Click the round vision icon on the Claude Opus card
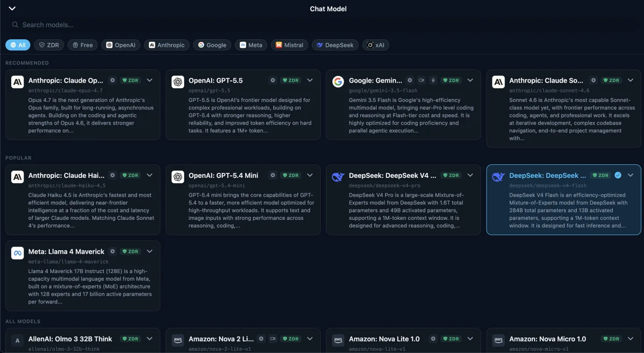Image resolution: width=644 pixels, height=353 pixels. point(113,80)
